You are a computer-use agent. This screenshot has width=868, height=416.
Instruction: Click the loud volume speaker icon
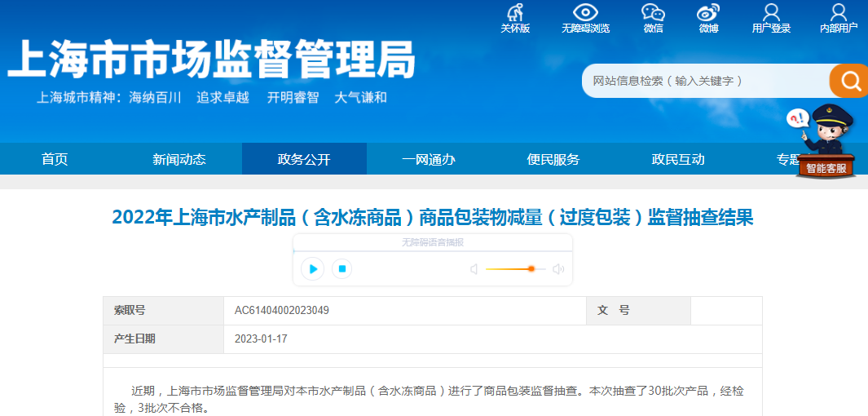558,269
